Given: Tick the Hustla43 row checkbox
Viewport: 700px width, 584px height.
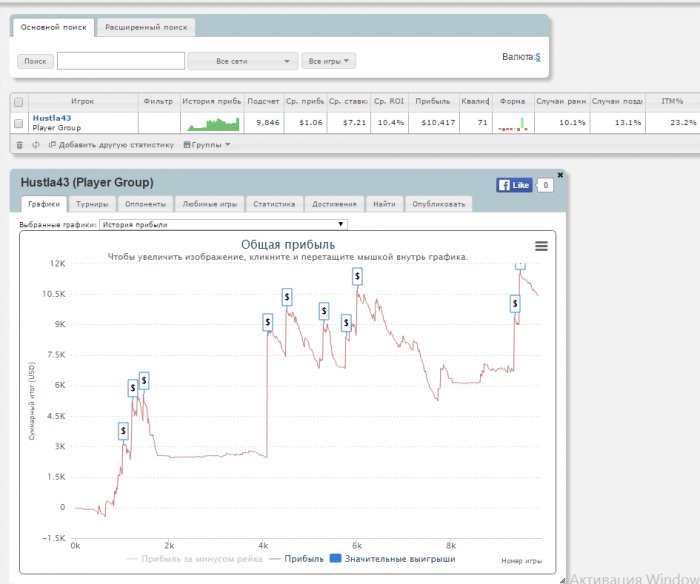Looking at the screenshot, I should 18,123.
